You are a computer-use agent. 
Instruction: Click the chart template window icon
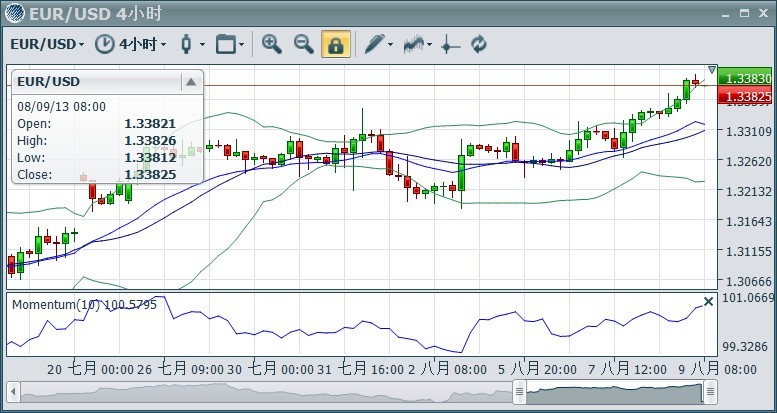(225, 45)
